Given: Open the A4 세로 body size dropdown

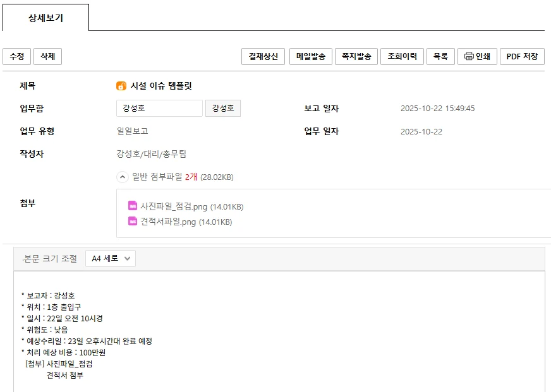Looking at the screenshot, I should click(111, 258).
